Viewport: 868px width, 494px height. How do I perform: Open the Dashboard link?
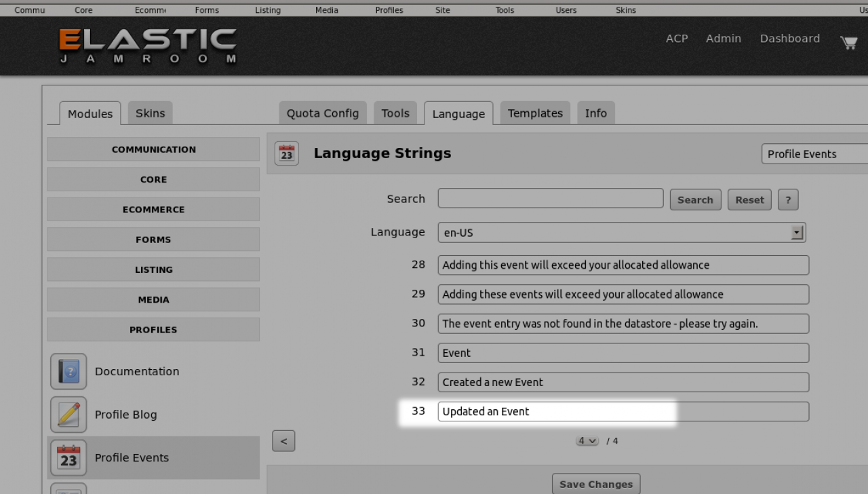789,39
